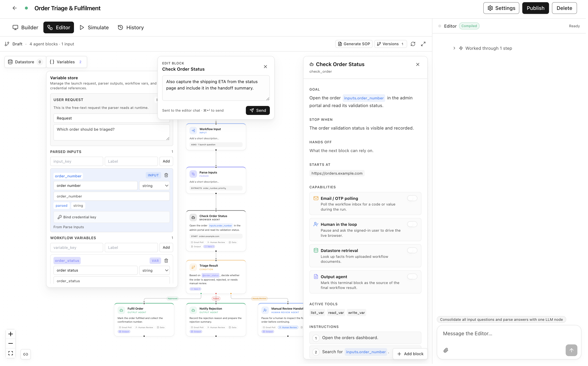Click the https://orders.example.com start URL
This screenshot has width=588, height=366.
(338, 174)
